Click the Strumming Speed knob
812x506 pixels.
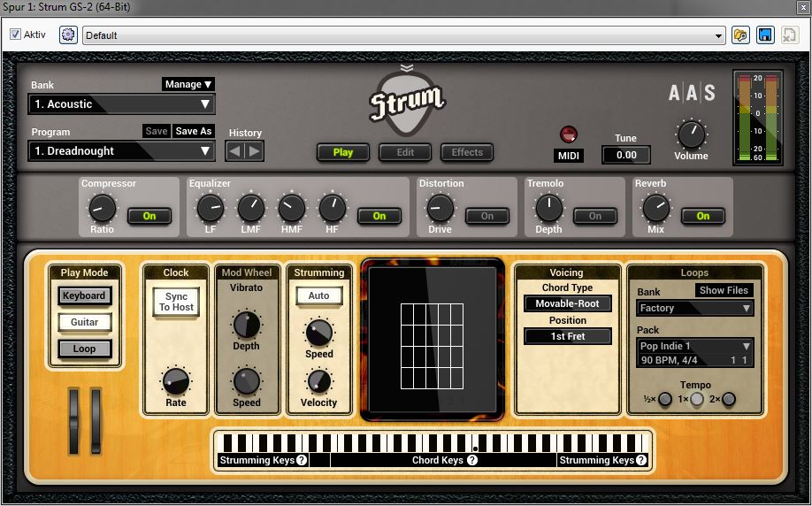[319, 333]
